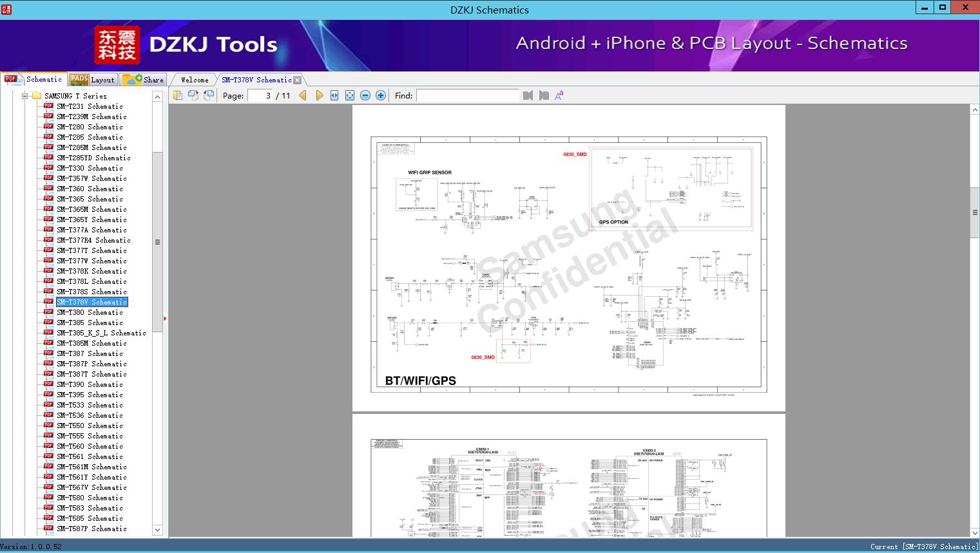980x553 pixels.
Task: Open SM-T387P Schematic
Action: pyautogui.click(x=91, y=364)
